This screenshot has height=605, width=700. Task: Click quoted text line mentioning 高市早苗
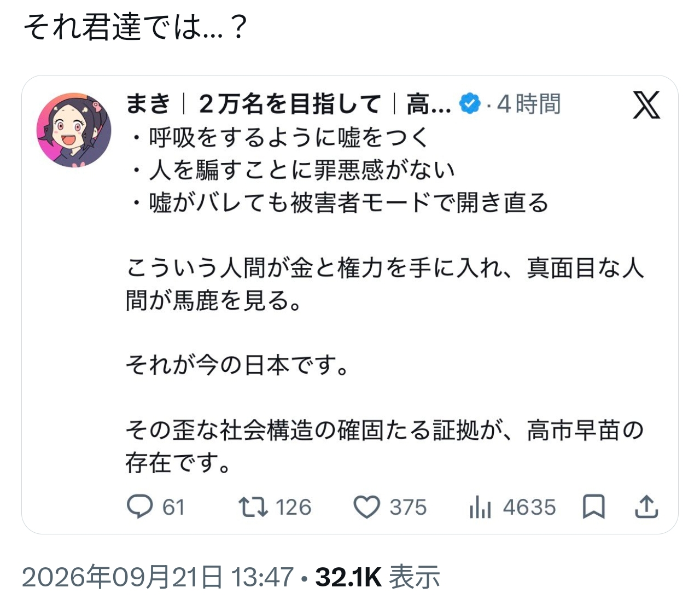(x=385, y=431)
